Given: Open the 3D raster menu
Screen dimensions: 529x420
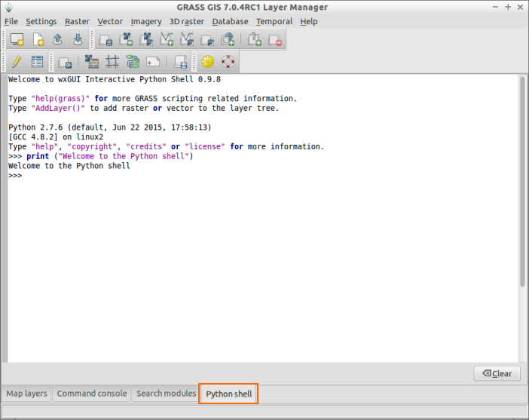Looking at the screenshot, I should click(x=187, y=22).
